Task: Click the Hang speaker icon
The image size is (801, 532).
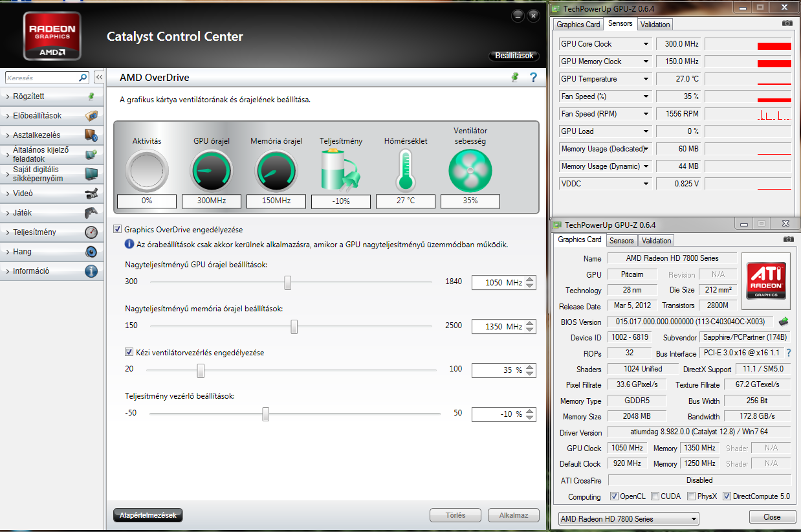Action: (91, 252)
